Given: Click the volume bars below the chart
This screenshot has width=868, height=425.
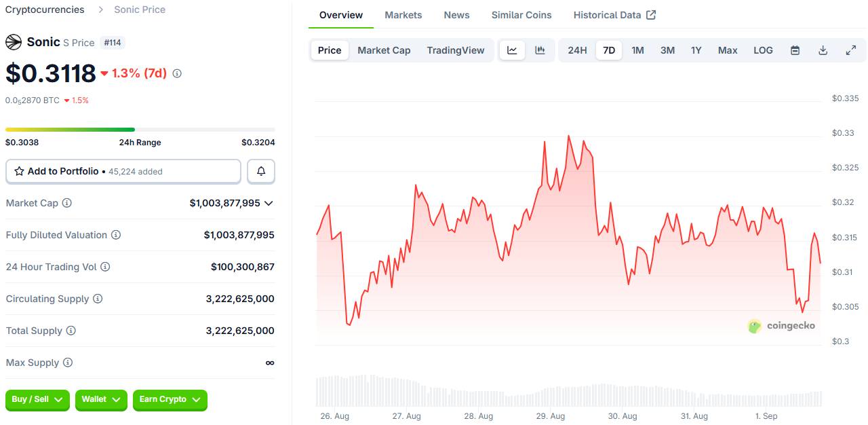Looking at the screenshot, I should (x=568, y=391).
